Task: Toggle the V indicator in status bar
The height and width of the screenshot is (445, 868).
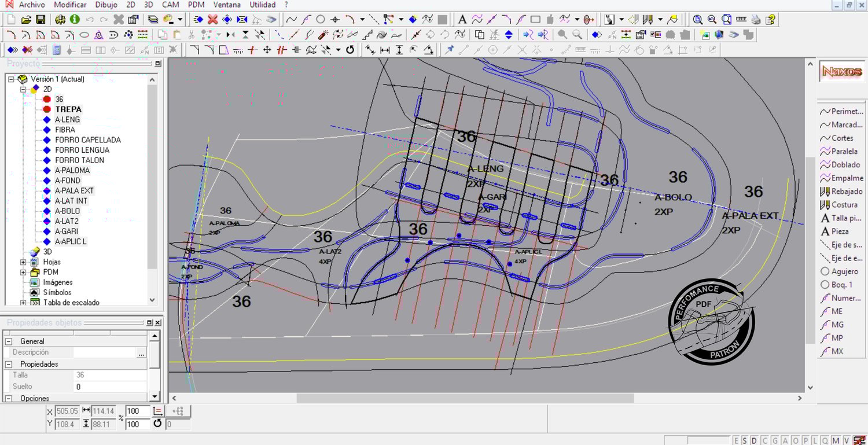Action: [846, 441]
